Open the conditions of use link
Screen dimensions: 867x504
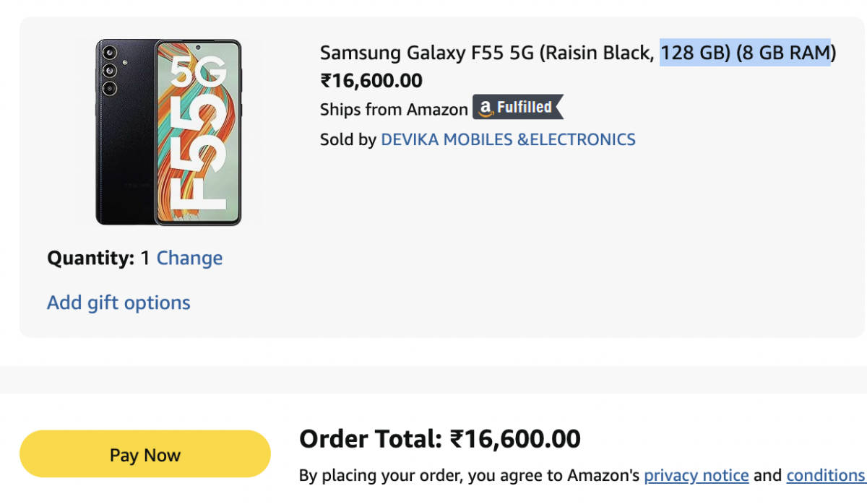click(825, 475)
